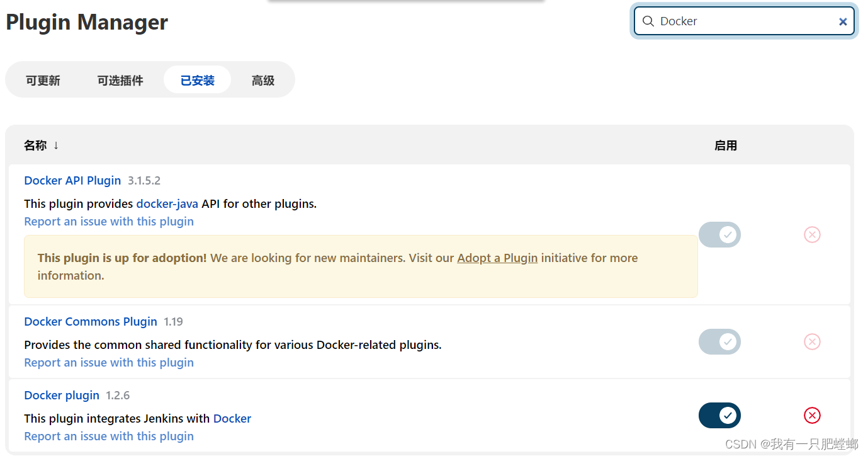Disable the Docker plugin toggle
Image resolution: width=868 pixels, height=456 pixels.
coord(719,416)
